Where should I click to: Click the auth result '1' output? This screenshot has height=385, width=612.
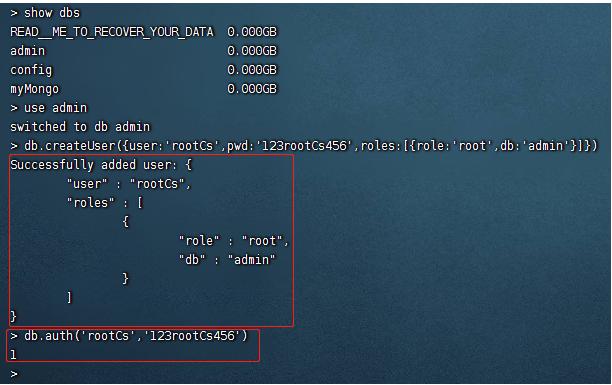(14, 355)
